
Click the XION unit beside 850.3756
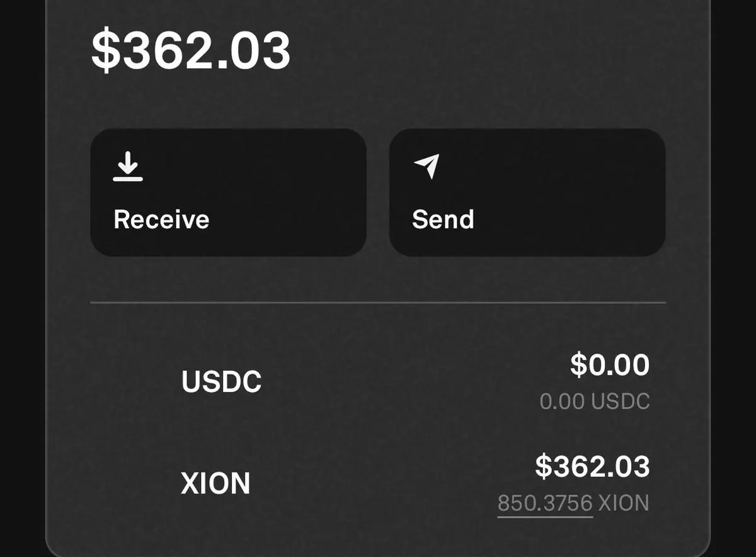(623, 503)
